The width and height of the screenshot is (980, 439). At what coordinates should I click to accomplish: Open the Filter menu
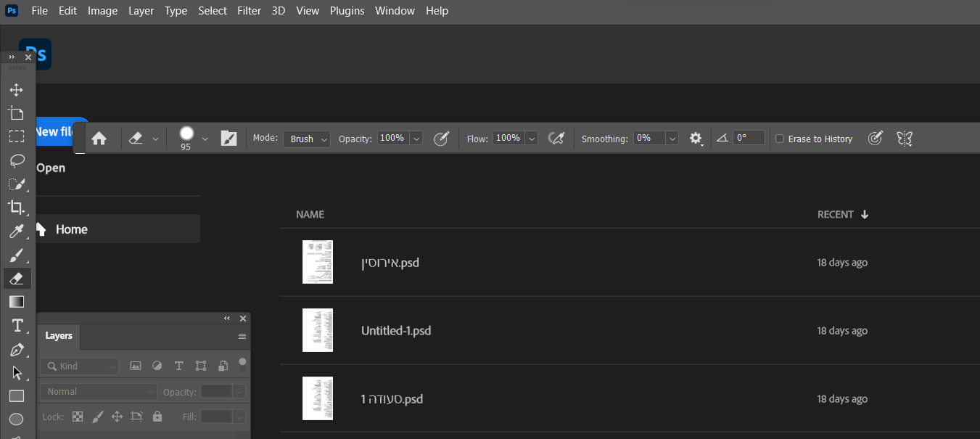coord(250,11)
